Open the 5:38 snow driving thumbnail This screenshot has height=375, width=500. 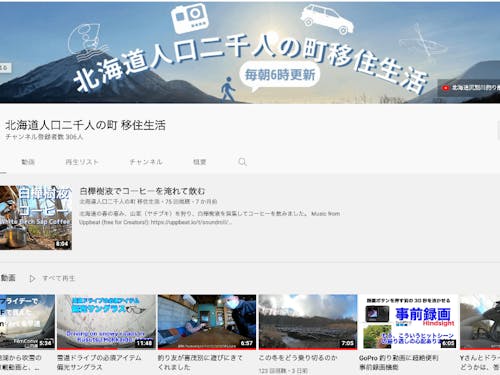pos(27,322)
